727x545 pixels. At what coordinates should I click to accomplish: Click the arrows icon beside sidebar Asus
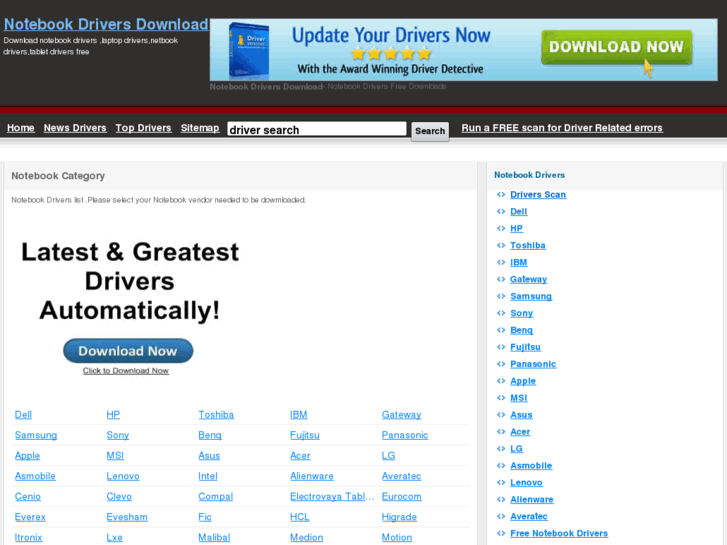pos(501,415)
